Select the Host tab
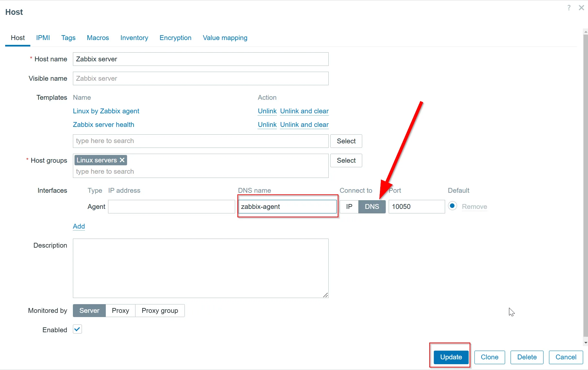588x370 pixels. 18,38
